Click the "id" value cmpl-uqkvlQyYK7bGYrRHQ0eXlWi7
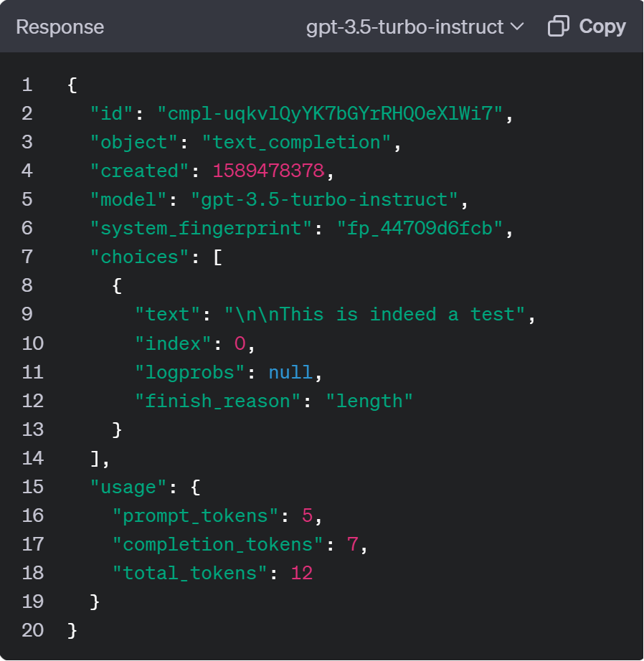644x661 pixels. coord(330,114)
